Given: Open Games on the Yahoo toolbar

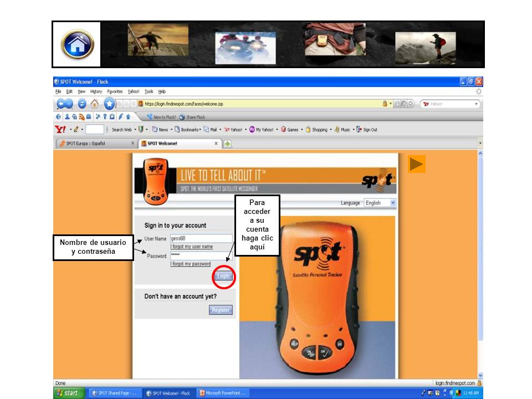Looking at the screenshot, I should 289,130.
